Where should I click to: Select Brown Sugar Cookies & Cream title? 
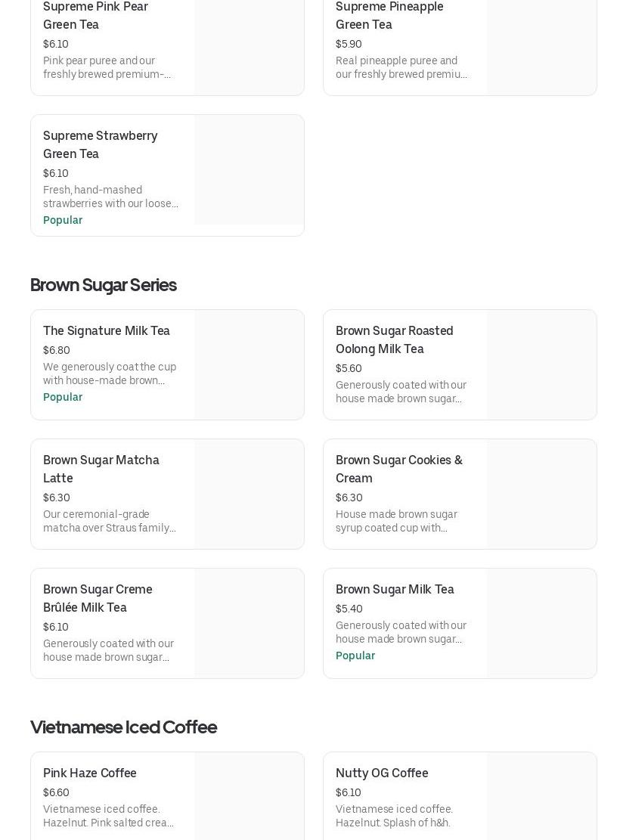click(398, 469)
